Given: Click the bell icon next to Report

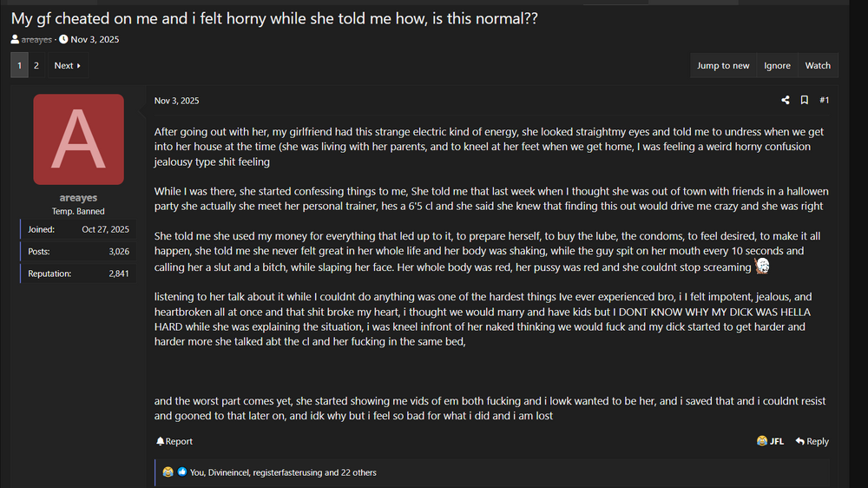Looking at the screenshot, I should (x=160, y=441).
